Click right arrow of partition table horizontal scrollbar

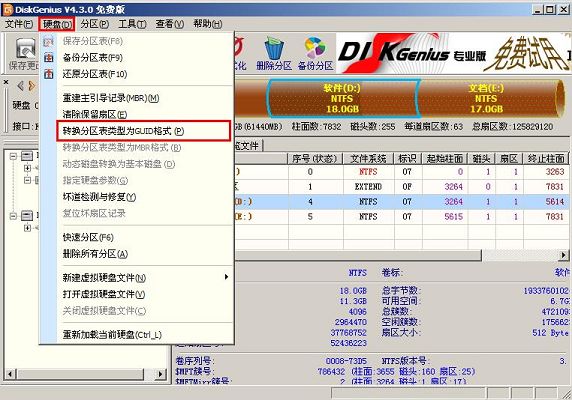(564, 255)
